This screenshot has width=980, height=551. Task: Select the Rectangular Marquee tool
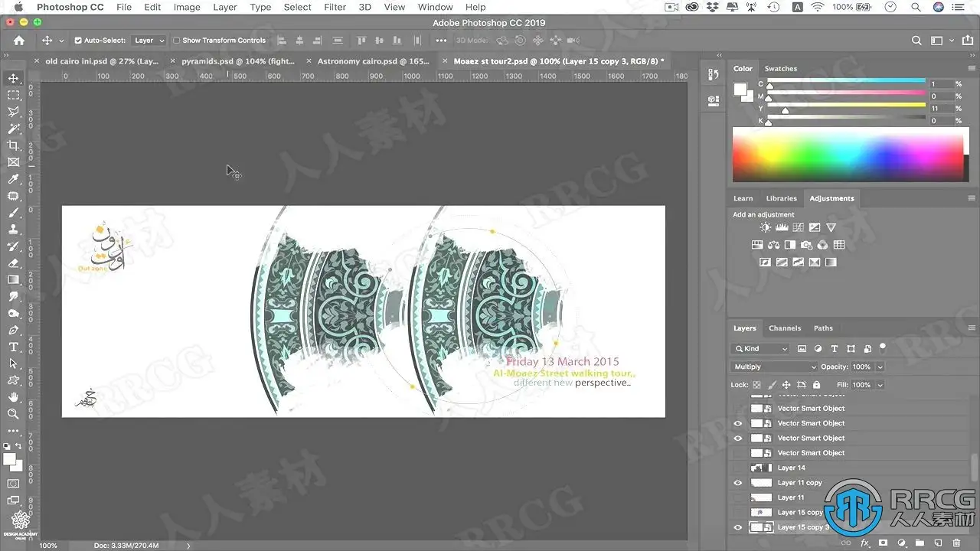[14, 95]
